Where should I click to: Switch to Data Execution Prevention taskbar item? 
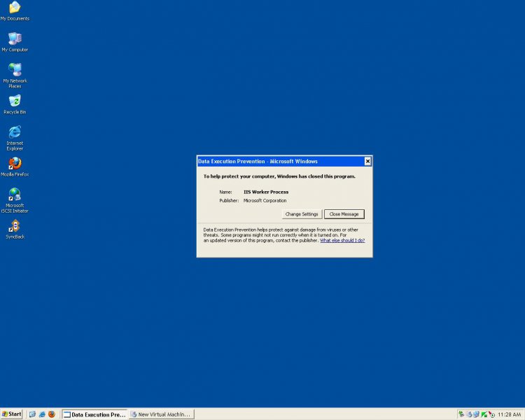(94, 414)
